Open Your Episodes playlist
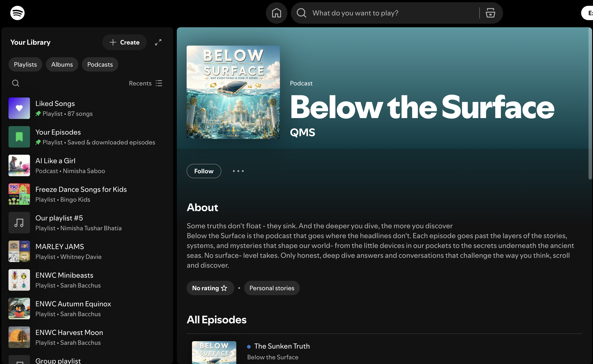593x364 pixels. (x=87, y=137)
